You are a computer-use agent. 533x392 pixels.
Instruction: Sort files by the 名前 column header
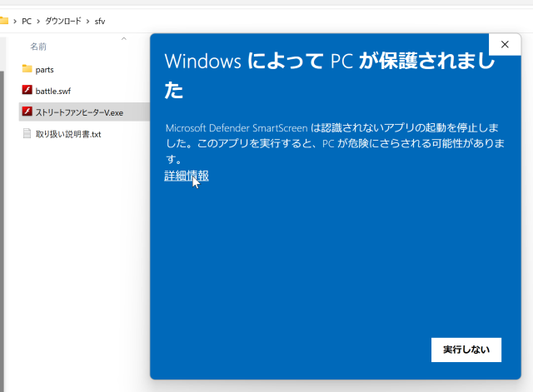(38, 47)
